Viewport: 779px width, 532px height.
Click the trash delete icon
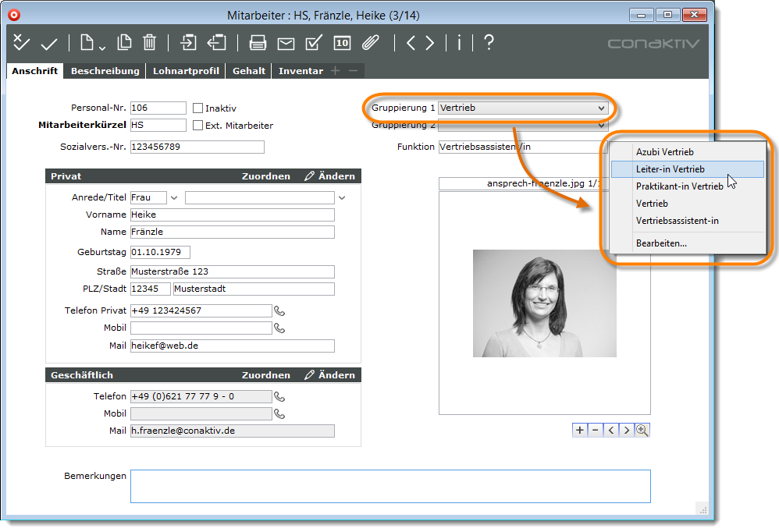click(x=150, y=44)
